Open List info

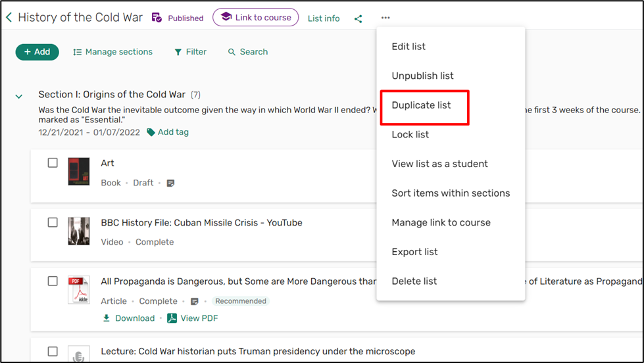click(324, 18)
